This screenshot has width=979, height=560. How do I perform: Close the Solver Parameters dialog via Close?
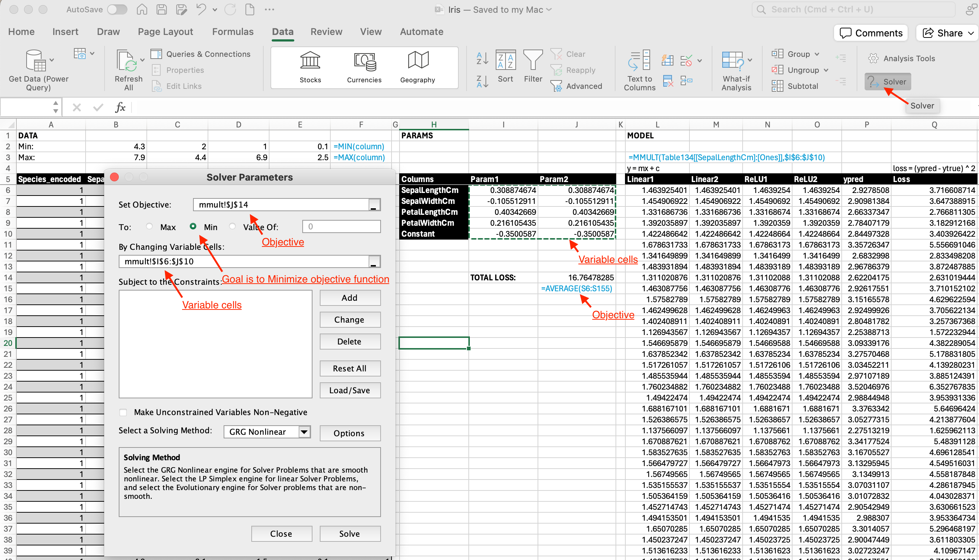(281, 533)
